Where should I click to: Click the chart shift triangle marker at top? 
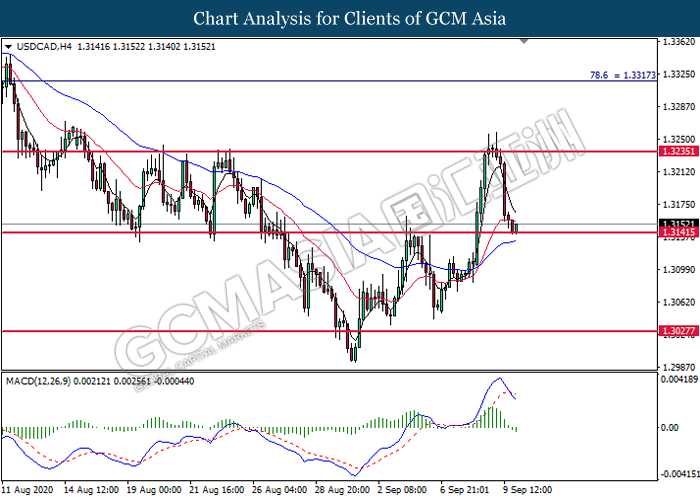click(525, 41)
